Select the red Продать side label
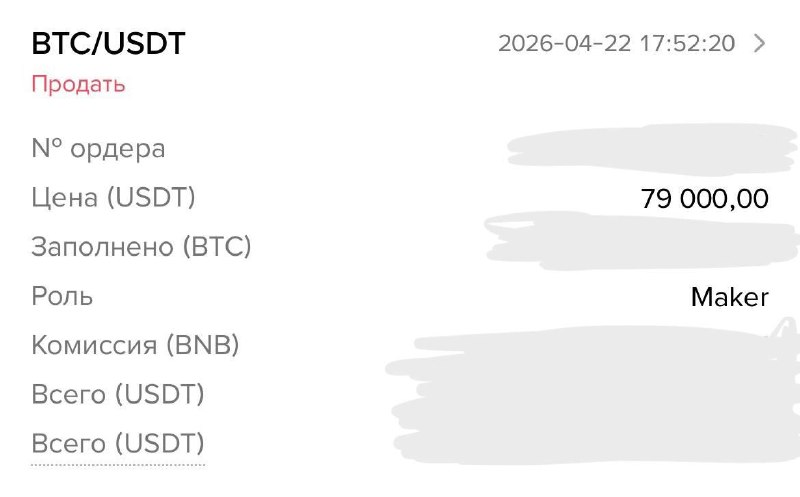 click(x=78, y=84)
